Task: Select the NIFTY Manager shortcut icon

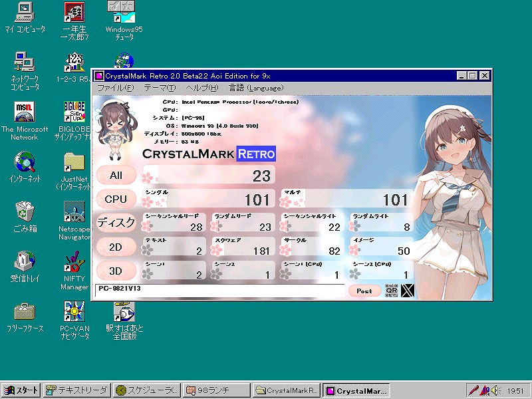Action: [74, 271]
